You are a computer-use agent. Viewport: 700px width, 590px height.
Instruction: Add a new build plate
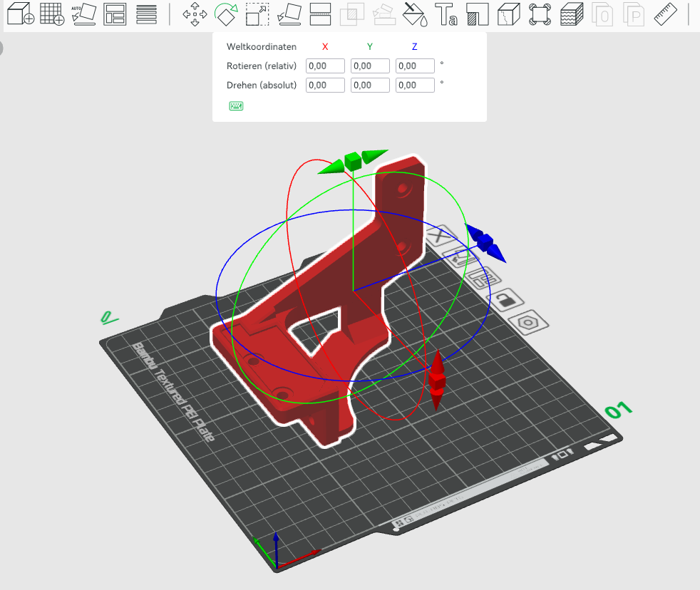point(52,13)
